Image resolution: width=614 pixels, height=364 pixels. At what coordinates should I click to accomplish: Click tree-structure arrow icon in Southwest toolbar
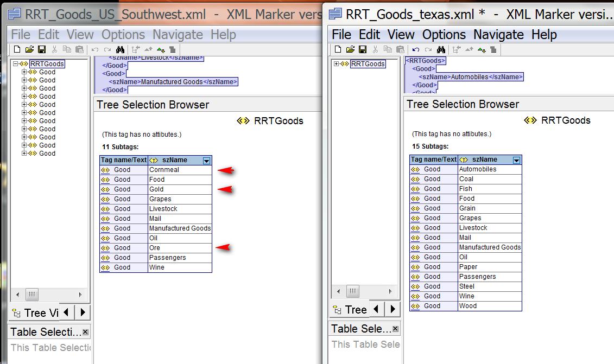click(x=136, y=49)
